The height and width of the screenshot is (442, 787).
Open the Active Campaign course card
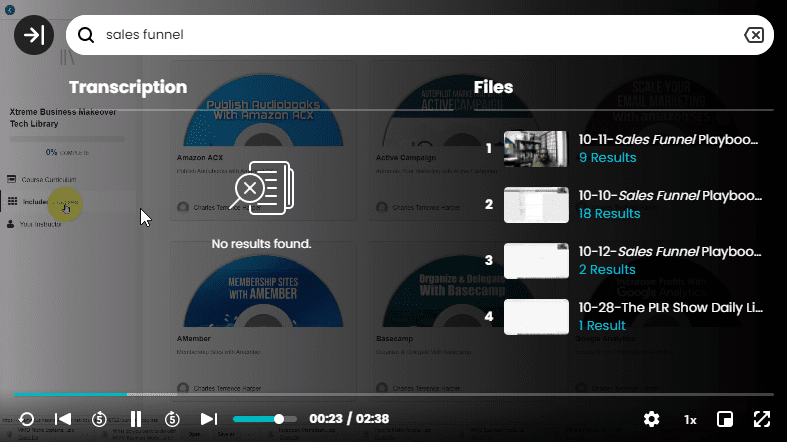pyautogui.click(x=462, y=140)
